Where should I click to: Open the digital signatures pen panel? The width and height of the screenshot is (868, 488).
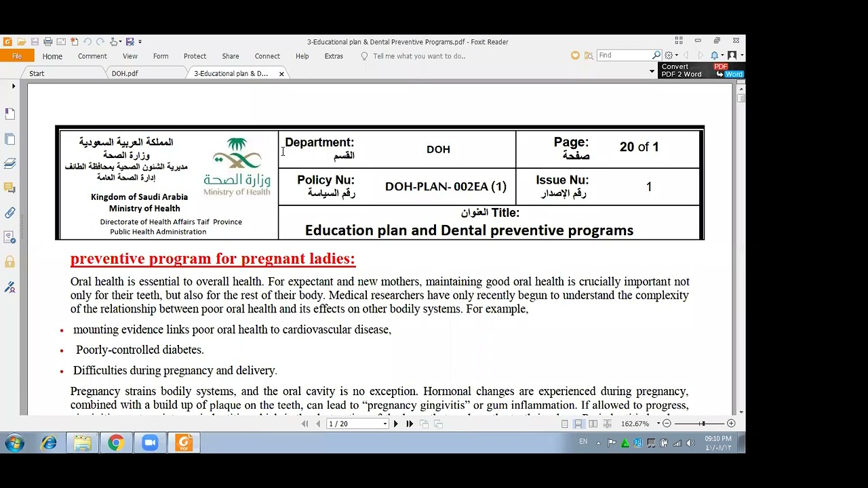10,287
